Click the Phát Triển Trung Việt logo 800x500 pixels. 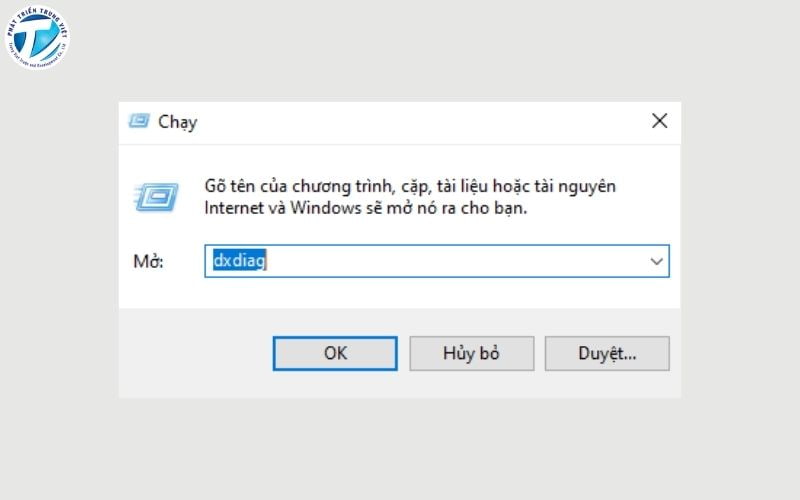pyautogui.click(x=37, y=37)
